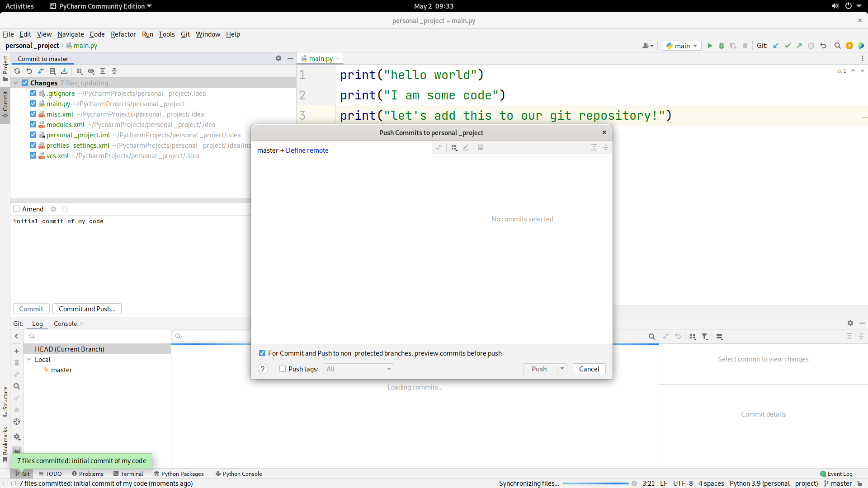Click the Define remote link

(x=307, y=150)
